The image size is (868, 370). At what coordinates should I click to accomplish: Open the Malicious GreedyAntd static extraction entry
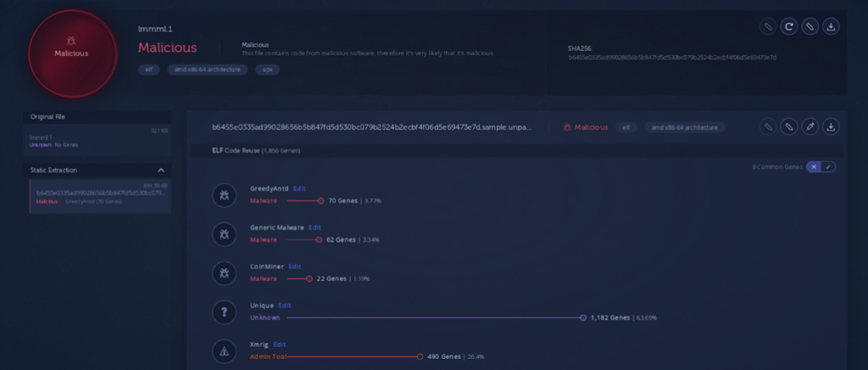pyautogui.click(x=100, y=196)
